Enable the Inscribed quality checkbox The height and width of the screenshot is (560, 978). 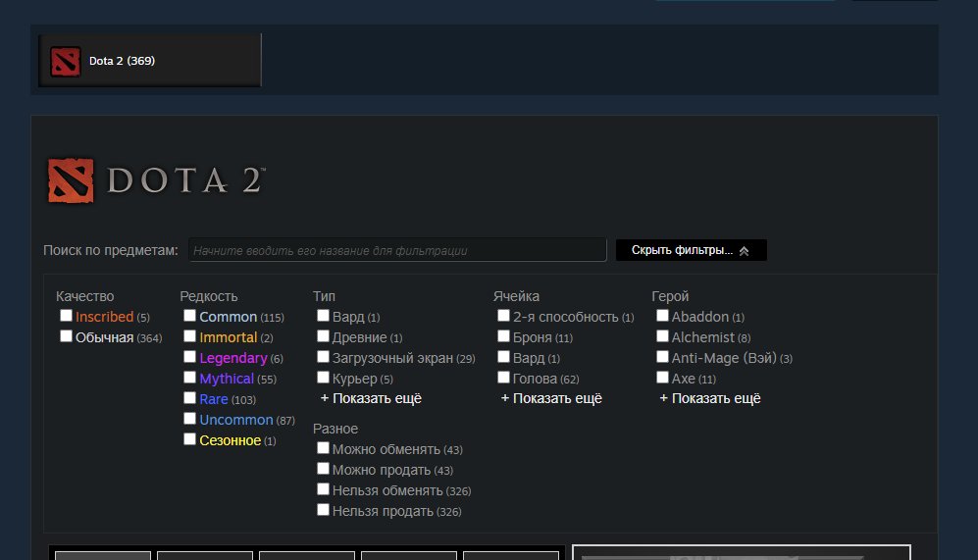[67, 316]
